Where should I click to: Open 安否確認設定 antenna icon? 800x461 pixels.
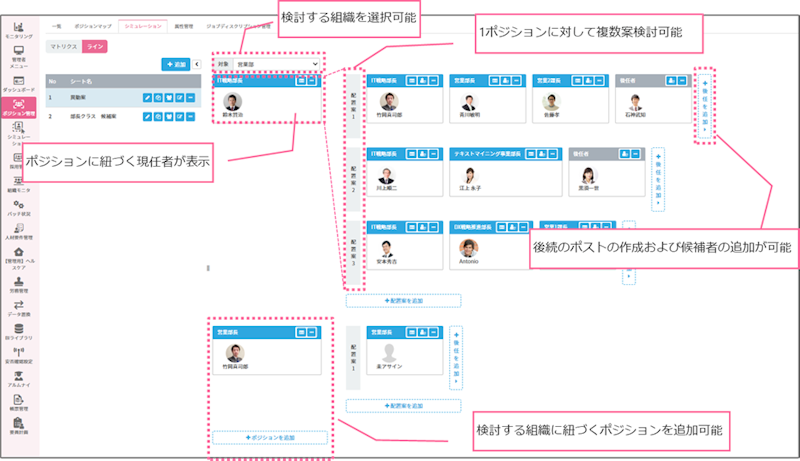click(x=18, y=355)
